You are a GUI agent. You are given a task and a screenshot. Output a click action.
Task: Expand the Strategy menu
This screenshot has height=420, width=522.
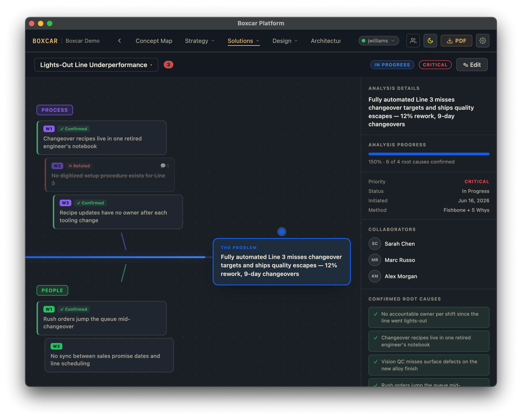click(200, 41)
